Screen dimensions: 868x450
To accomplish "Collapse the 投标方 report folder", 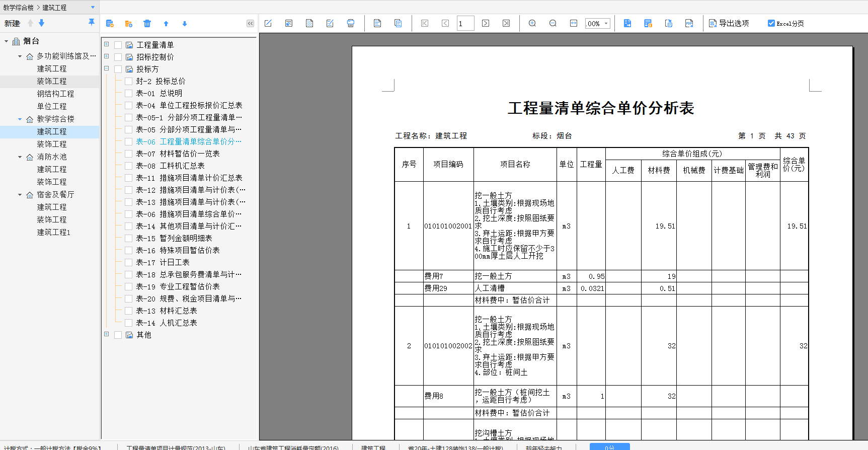I will click(107, 68).
